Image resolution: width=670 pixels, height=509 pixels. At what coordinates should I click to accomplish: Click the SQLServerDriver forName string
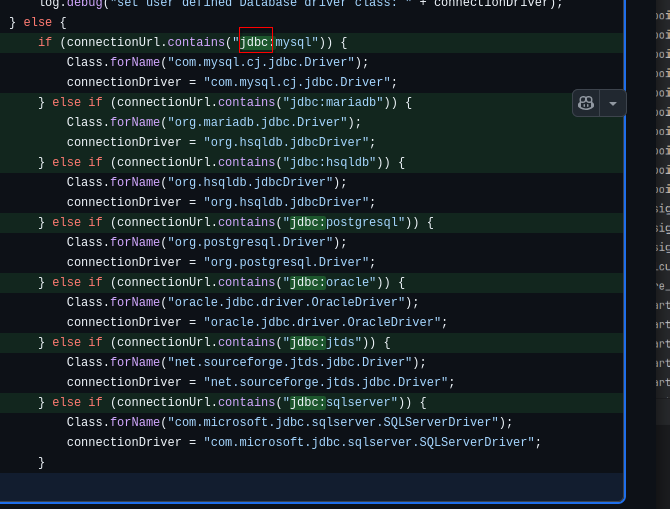[x=333, y=422]
